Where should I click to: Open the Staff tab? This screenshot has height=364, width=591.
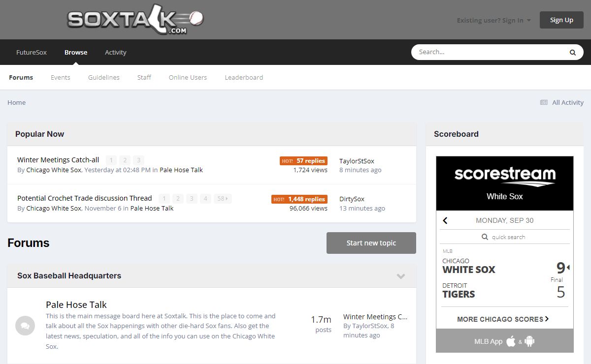pos(144,77)
